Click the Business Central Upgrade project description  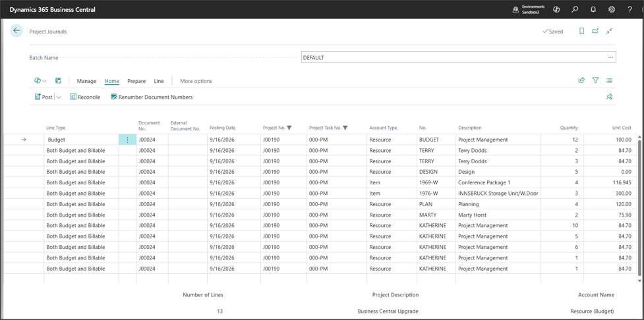coord(388,311)
